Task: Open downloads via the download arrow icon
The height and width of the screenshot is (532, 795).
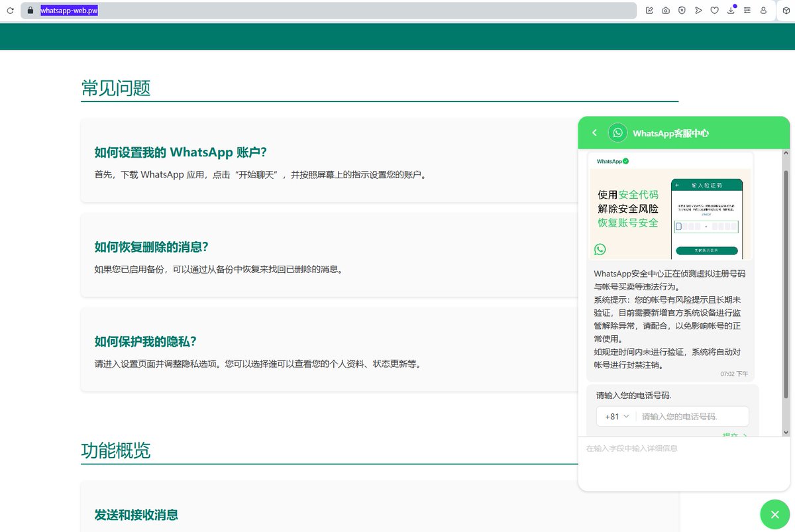Action: tap(731, 11)
